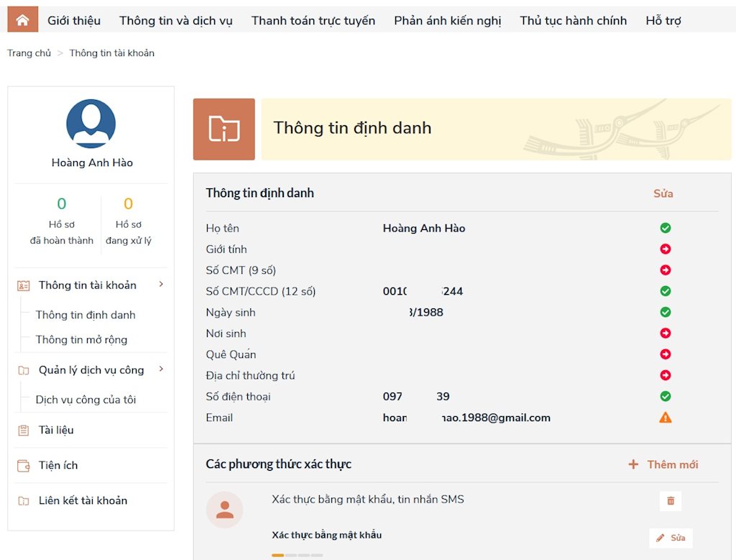Click Thêm mới authentication method
Image resolution: width=736 pixels, height=560 pixels.
pos(672,464)
